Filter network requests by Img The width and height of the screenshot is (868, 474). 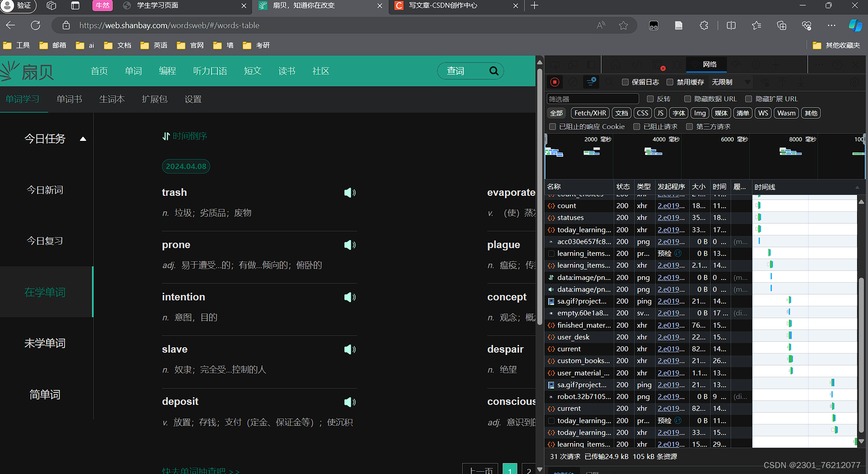tap(700, 113)
